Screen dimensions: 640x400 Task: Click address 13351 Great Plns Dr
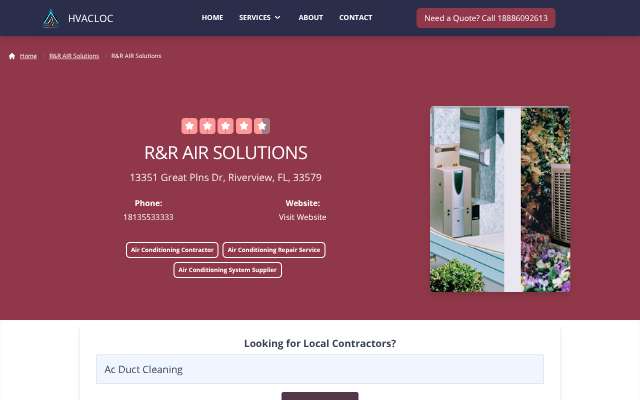click(x=226, y=178)
